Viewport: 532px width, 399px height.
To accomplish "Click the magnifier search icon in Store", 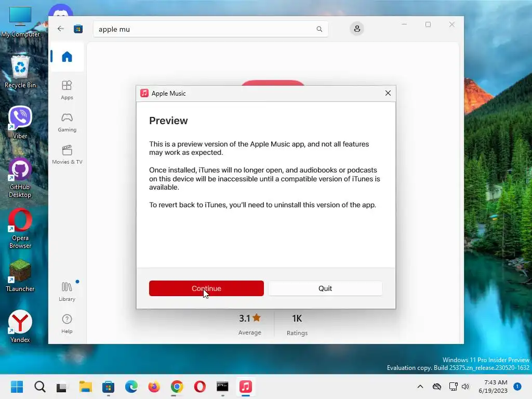I will tap(320, 29).
